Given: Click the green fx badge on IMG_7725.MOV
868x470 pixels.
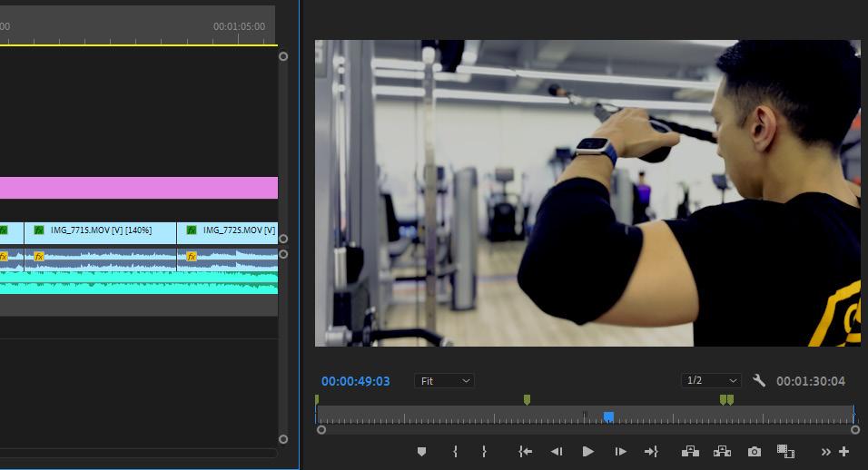Looking at the screenshot, I should [x=191, y=230].
